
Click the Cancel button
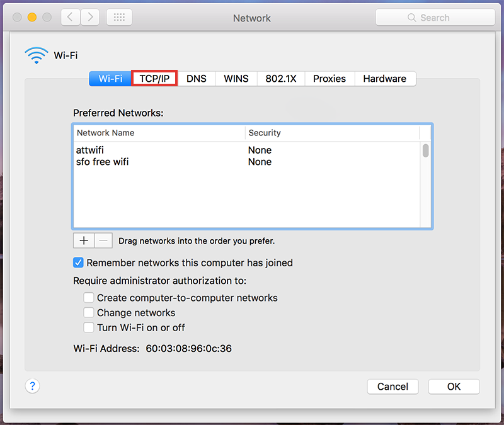(x=392, y=387)
